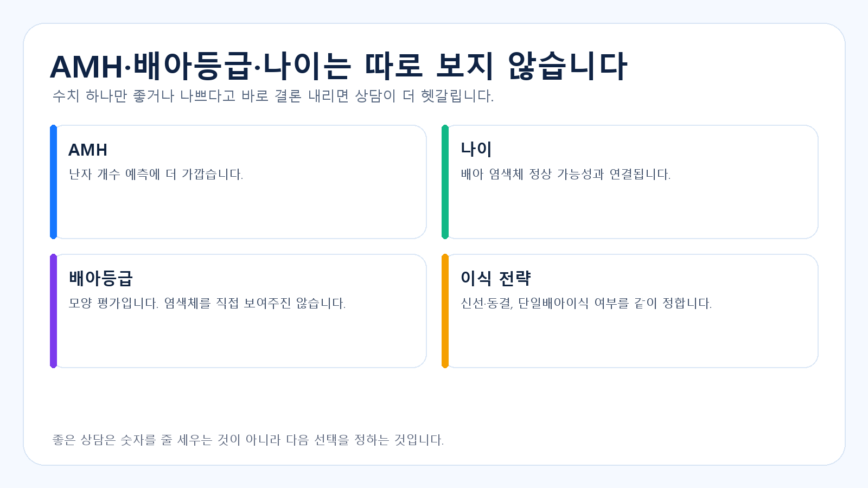Click the subtitle about 수치 하나만

coord(273,96)
